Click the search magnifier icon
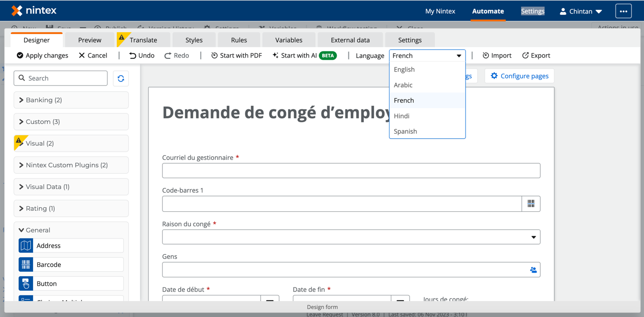Image resolution: width=644 pixels, height=317 pixels. pos(21,78)
